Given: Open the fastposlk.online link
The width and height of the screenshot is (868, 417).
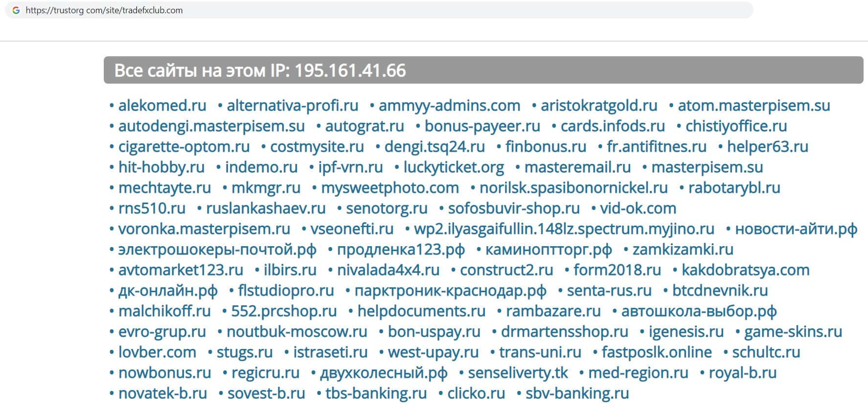Looking at the screenshot, I should click(656, 352).
